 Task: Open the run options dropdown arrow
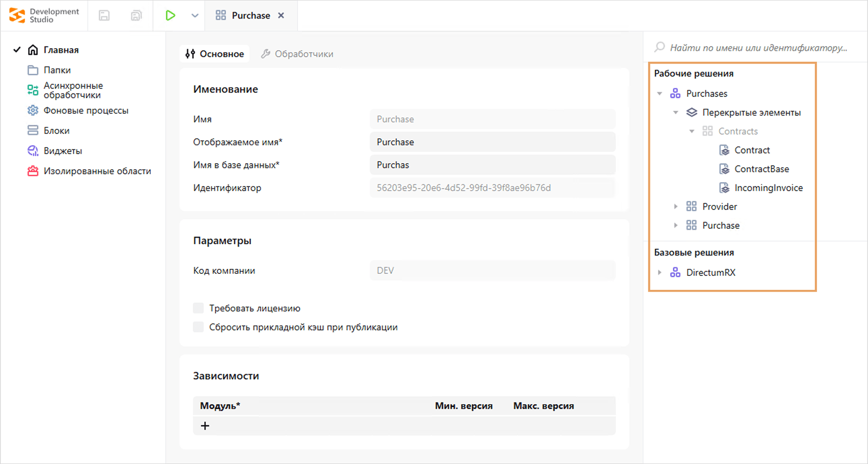coord(195,15)
